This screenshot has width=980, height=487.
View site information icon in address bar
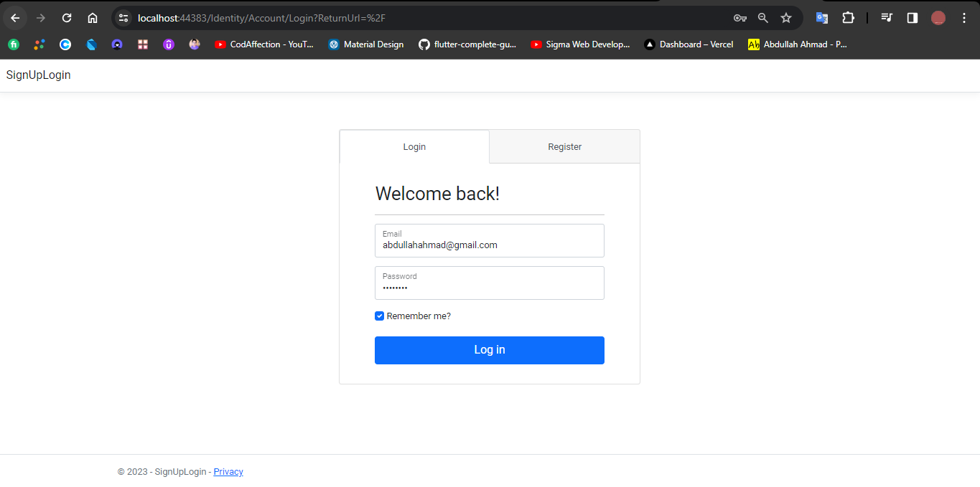click(x=123, y=18)
